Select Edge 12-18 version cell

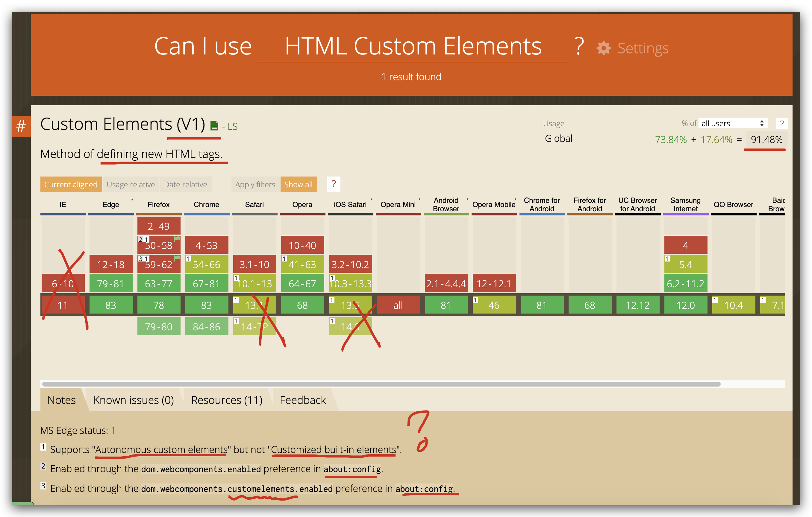click(111, 264)
